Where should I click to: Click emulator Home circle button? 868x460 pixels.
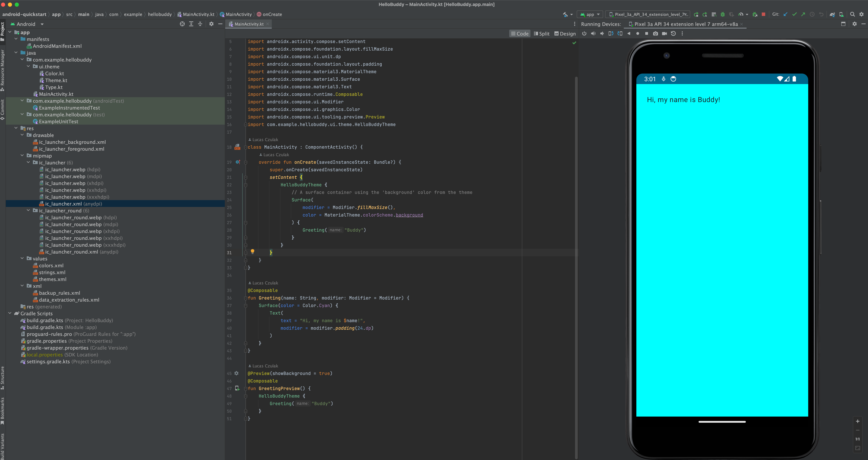pyautogui.click(x=638, y=33)
